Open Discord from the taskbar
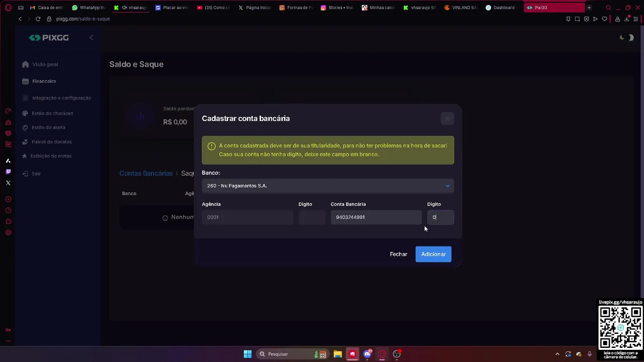This screenshot has width=644, height=362. click(x=367, y=354)
